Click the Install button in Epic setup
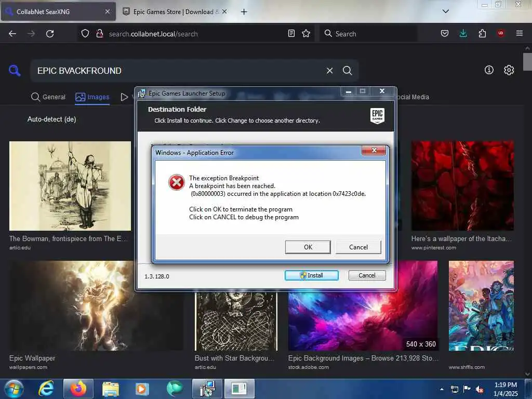This screenshot has height=399, width=532. [312, 275]
